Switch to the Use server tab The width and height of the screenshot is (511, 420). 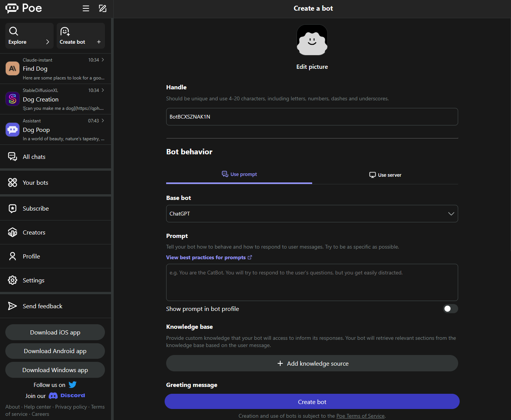385,175
